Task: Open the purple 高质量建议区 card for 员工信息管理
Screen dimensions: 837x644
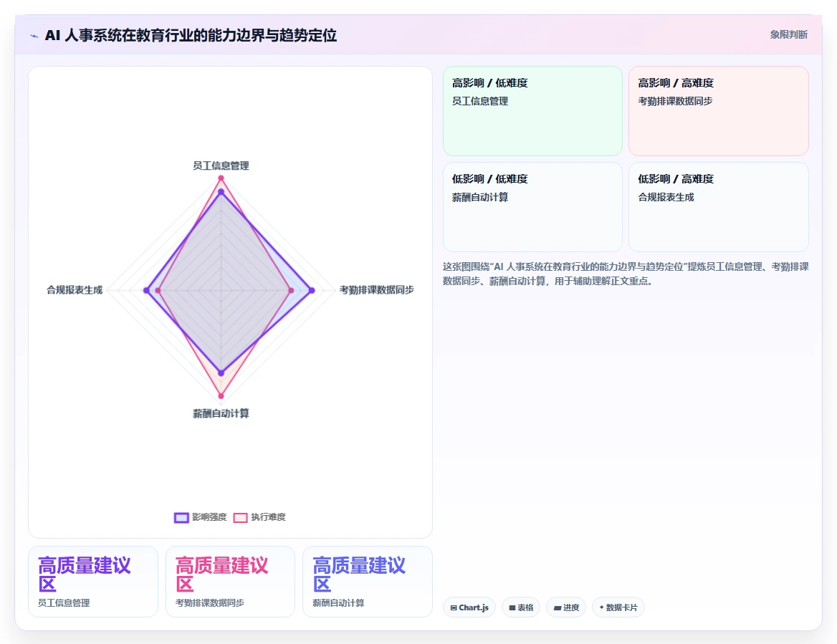Action: 93,582
